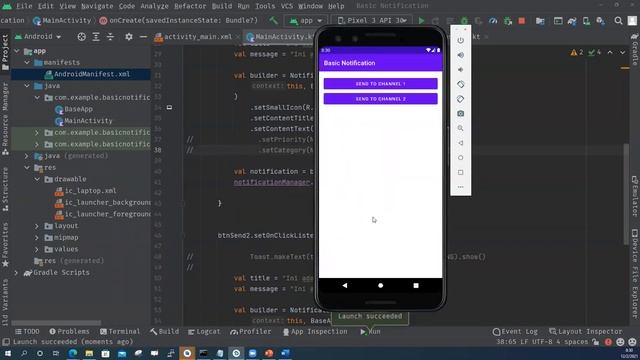Stop the running app with the red stop button

coord(521,20)
